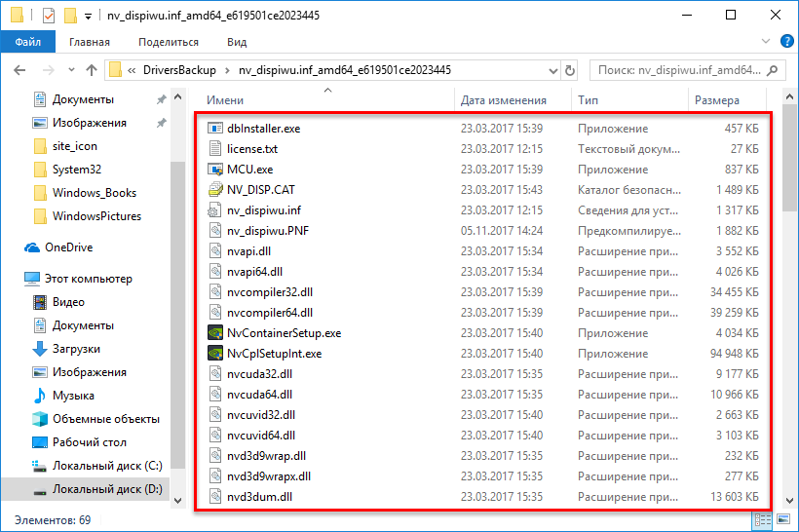Click the Back navigation arrow

[19, 70]
